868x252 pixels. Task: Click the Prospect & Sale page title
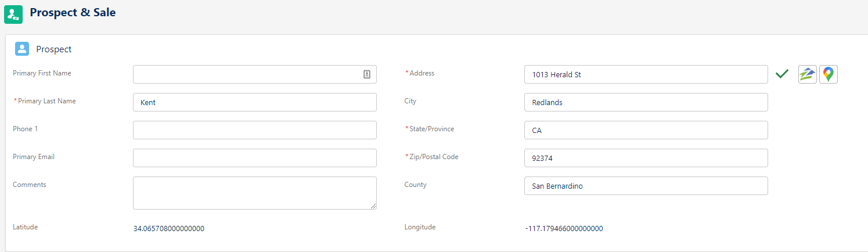73,12
